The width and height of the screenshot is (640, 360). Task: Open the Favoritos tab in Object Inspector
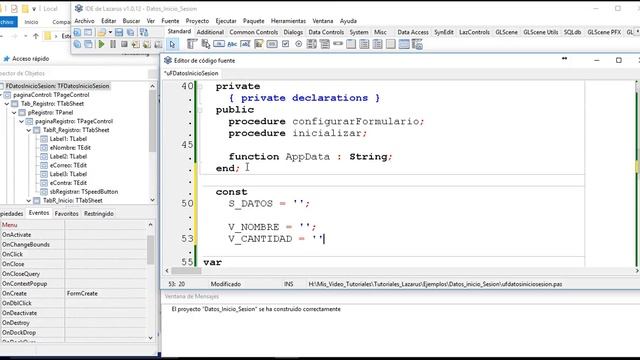coord(67,213)
